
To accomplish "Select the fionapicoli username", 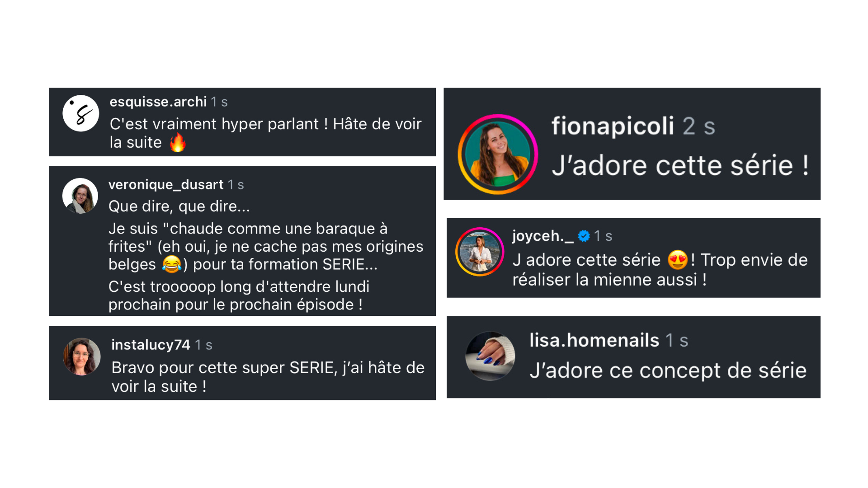I will click(x=613, y=126).
